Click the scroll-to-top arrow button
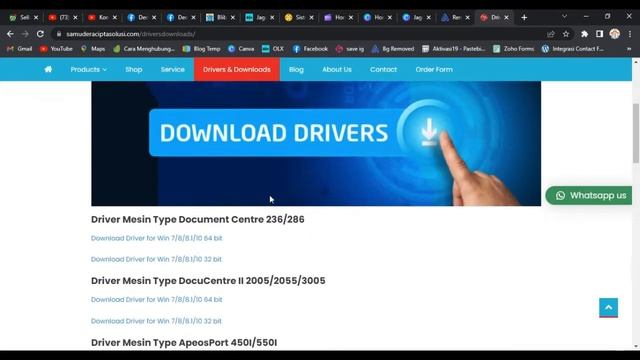This screenshot has height=360, width=640. [x=608, y=308]
